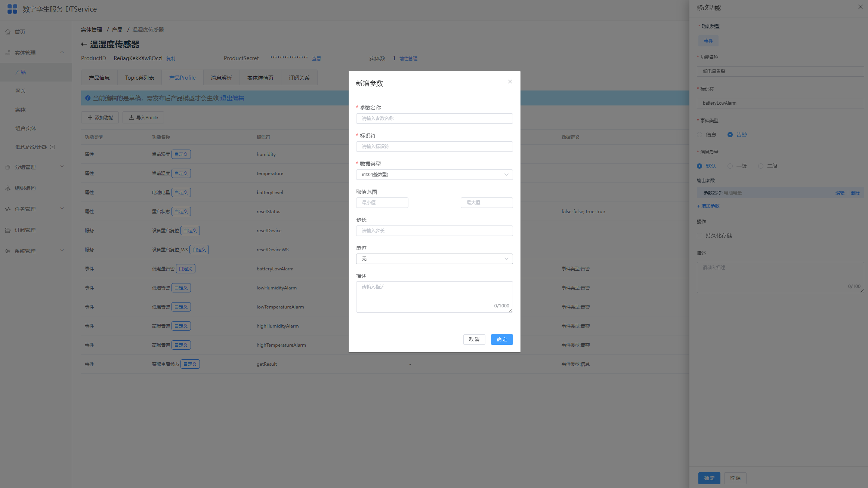Click 取消 in the 新增参数 dialog

(x=474, y=340)
